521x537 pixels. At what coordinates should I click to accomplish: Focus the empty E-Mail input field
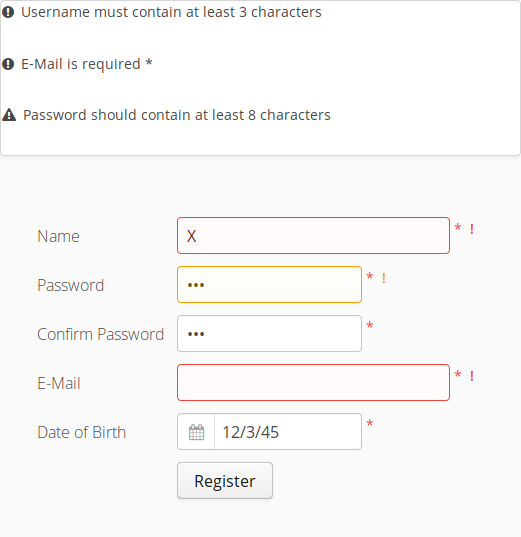coord(313,383)
